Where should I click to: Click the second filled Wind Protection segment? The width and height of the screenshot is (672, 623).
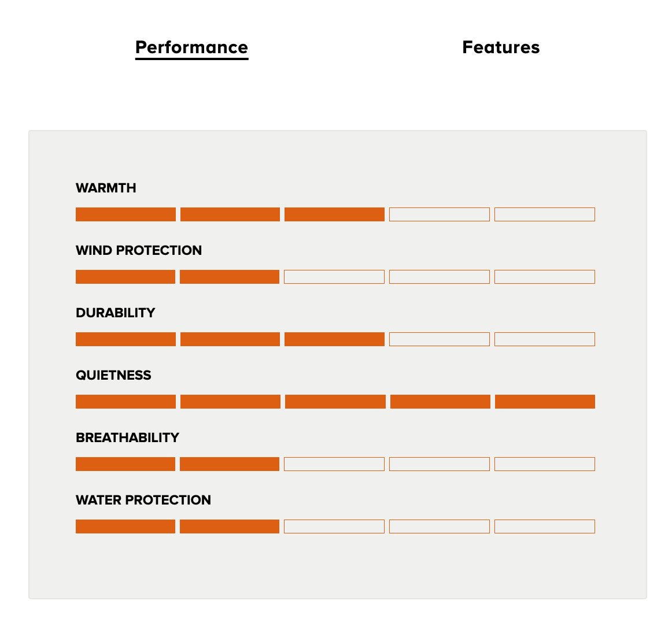tap(230, 277)
